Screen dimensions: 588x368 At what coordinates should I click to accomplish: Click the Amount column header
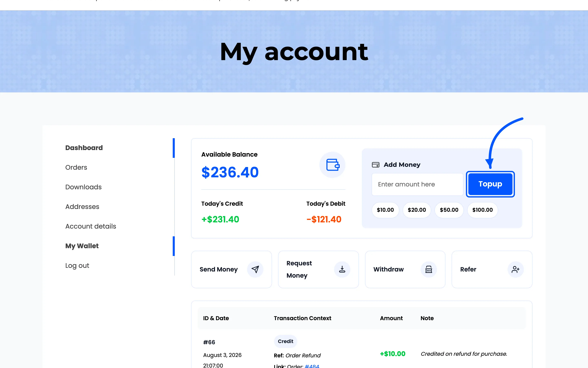coord(391,318)
